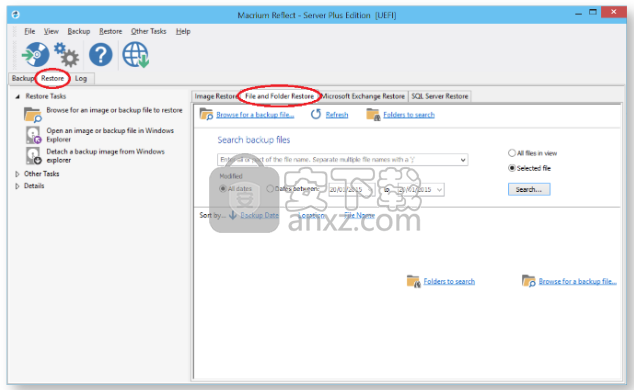Select the 'Selected file' radio option

tap(512, 168)
